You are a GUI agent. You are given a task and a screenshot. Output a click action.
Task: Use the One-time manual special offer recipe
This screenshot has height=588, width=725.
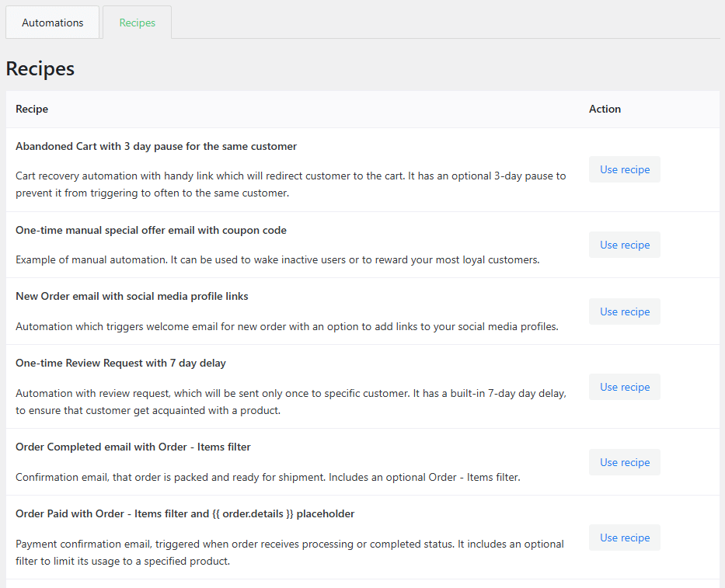click(624, 245)
